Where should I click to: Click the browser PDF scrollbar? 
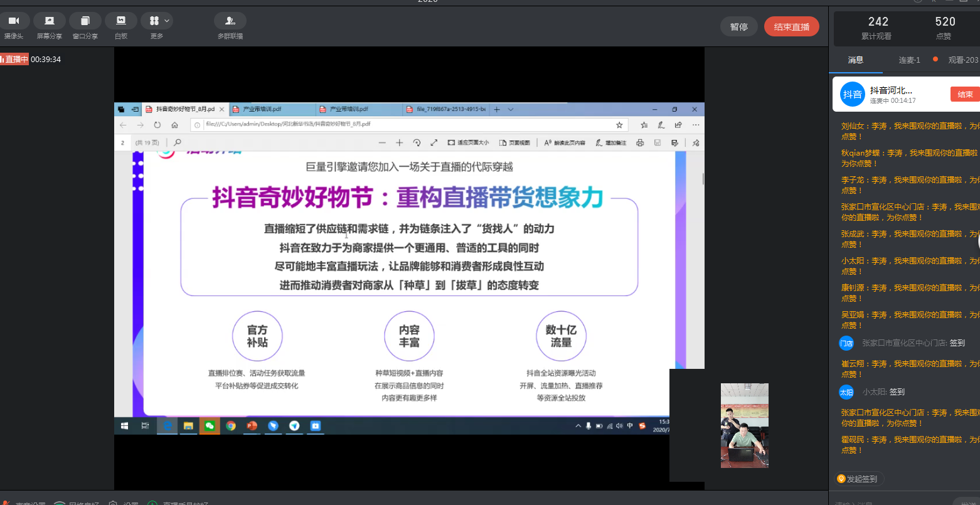[702, 179]
